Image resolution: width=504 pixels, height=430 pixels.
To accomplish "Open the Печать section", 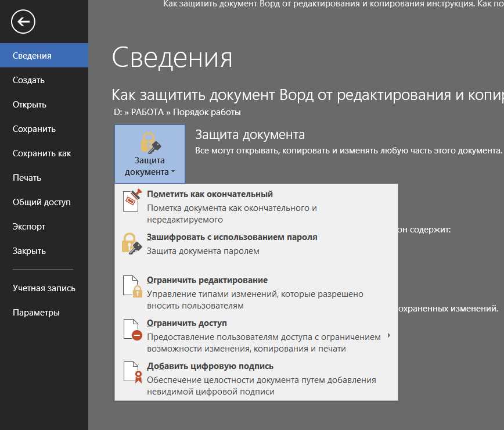I will [44, 178].
